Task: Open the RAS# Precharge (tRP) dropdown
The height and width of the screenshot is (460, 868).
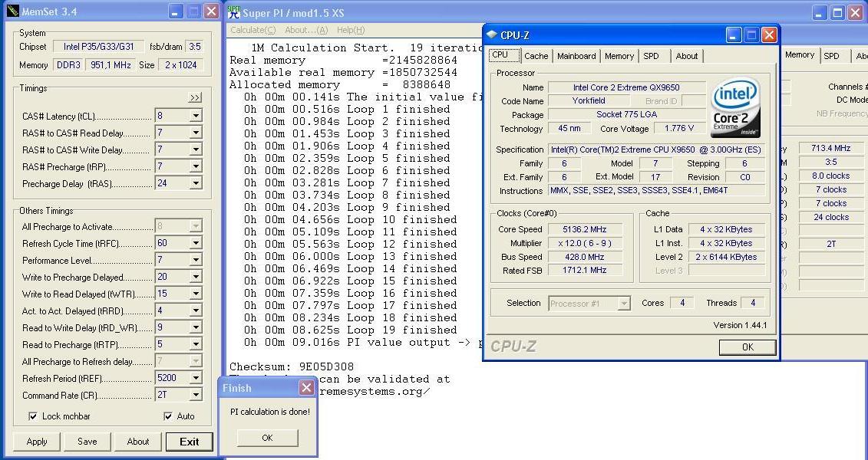Action: pyautogui.click(x=196, y=166)
